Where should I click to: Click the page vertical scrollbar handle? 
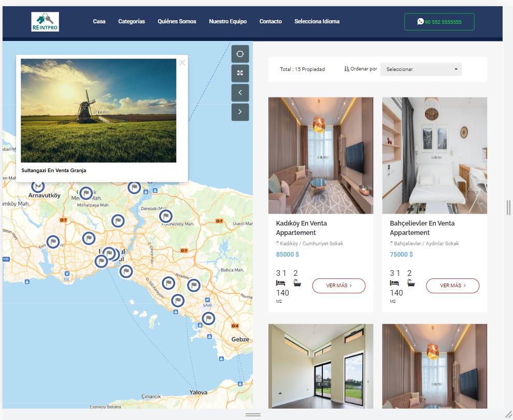coord(508,207)
